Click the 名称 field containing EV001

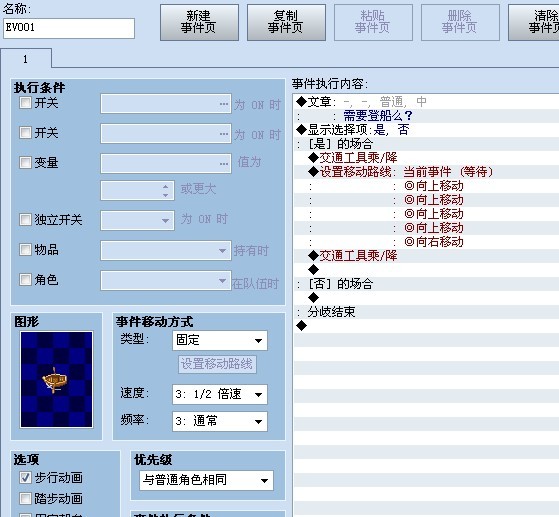pos(69,28)
